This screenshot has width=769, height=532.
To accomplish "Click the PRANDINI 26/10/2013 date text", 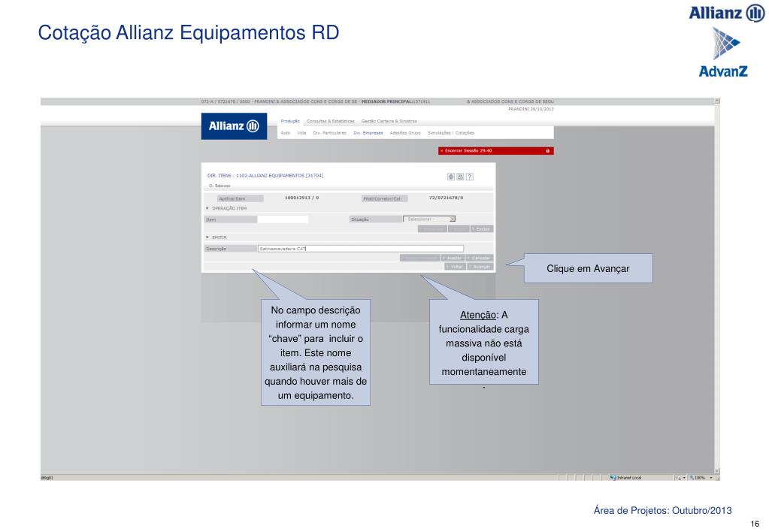I will pos(531,109).
